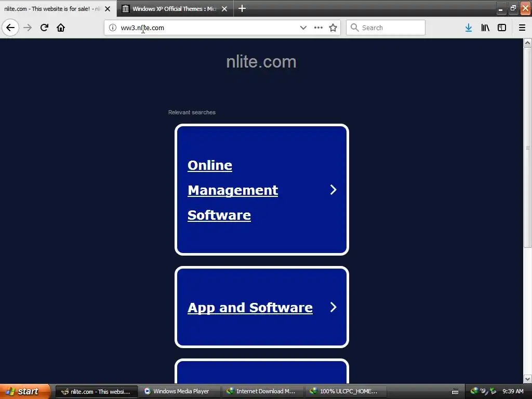Image resolution: width=532 pixels, height=399 pixels.
Task: Click the Windows Media Player taskbar icon
Action: [147, 391]
